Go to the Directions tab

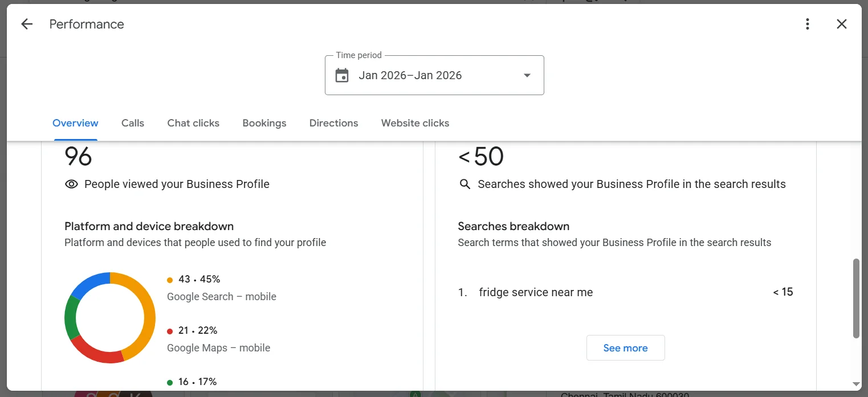click(x=334, y=123)
